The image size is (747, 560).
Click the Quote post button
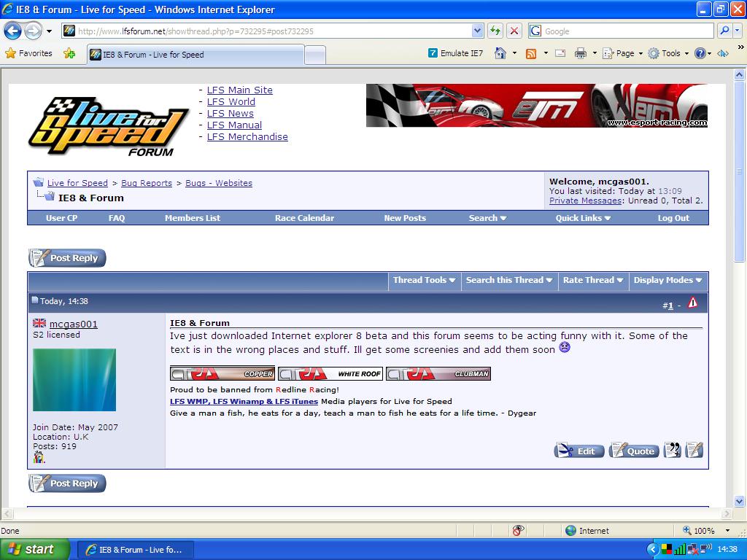pyautogui.click(x=634, y=451)
